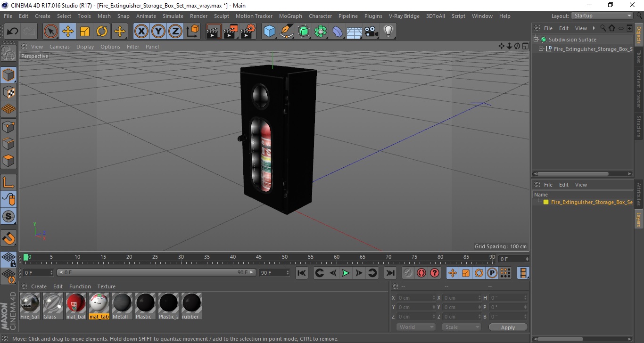644x343 pixels.
Task: Toggle Z axis lock
Action: click(175, 32)
